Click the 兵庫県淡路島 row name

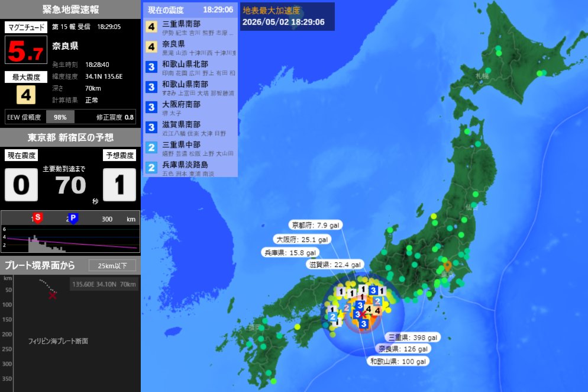(185, 165)
